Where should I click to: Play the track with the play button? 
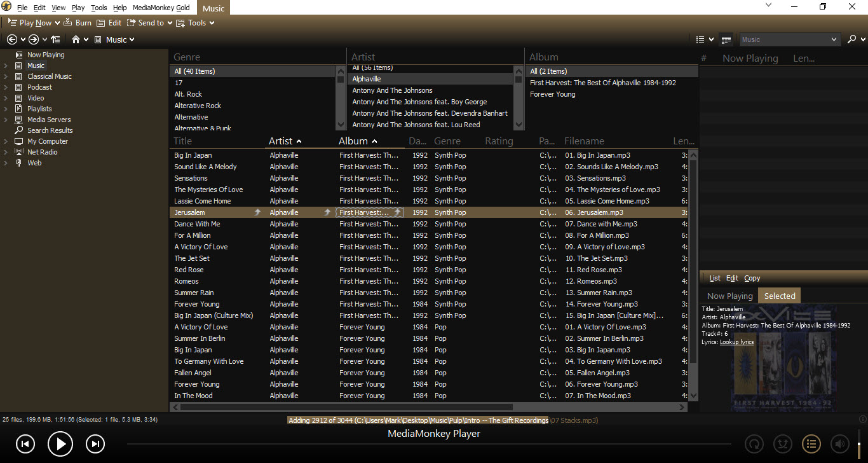coord(60,443)
